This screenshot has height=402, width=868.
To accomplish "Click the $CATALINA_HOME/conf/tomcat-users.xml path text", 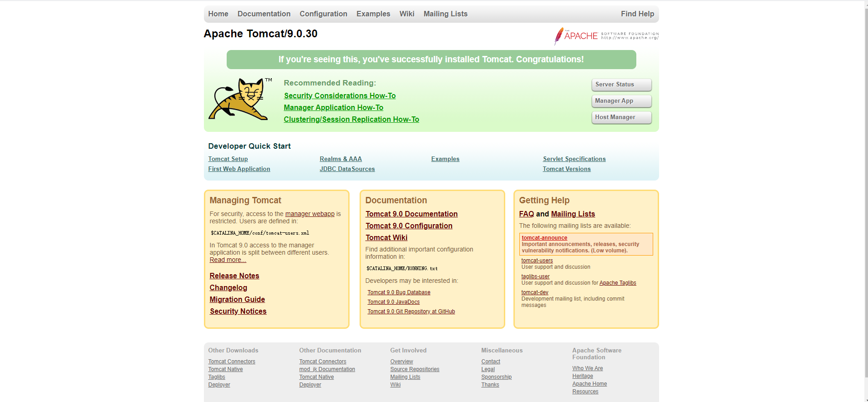I will coord(260,233).
